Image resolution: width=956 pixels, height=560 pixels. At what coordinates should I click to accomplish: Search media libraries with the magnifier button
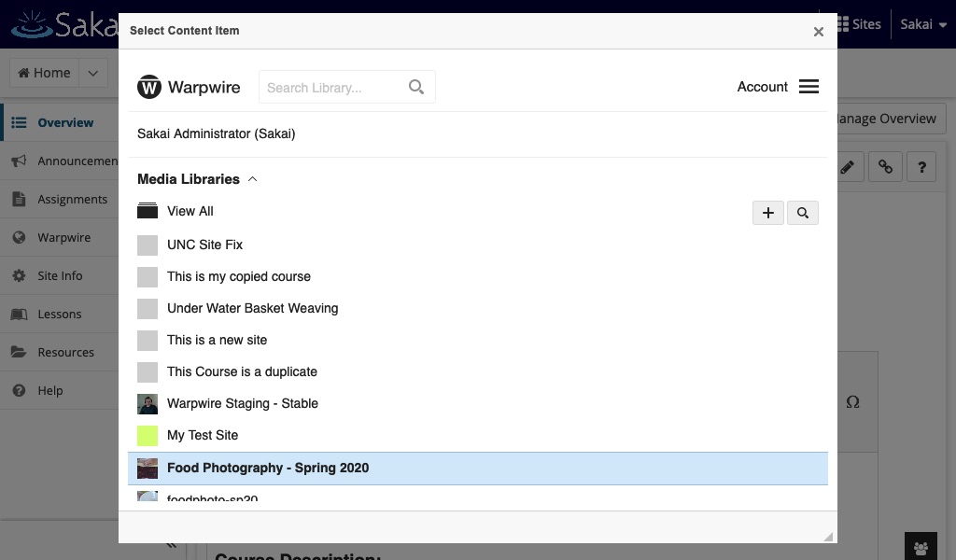tap(802, 213)
